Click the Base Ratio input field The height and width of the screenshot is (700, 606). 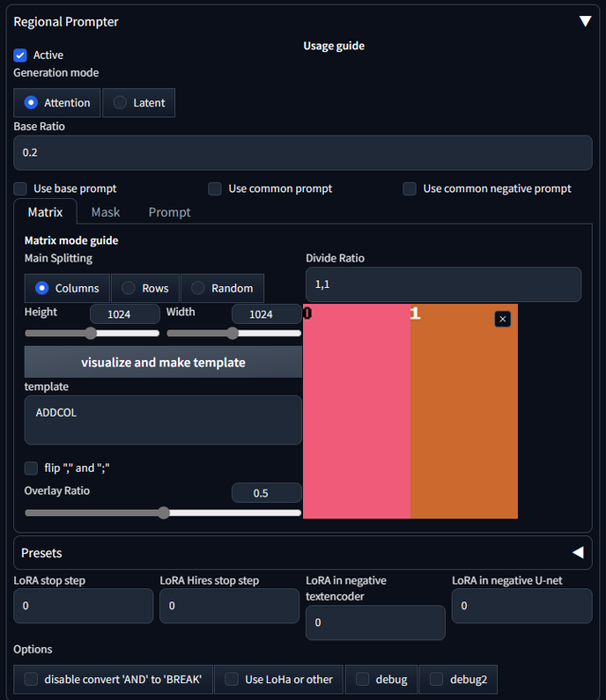click(303, 153)
